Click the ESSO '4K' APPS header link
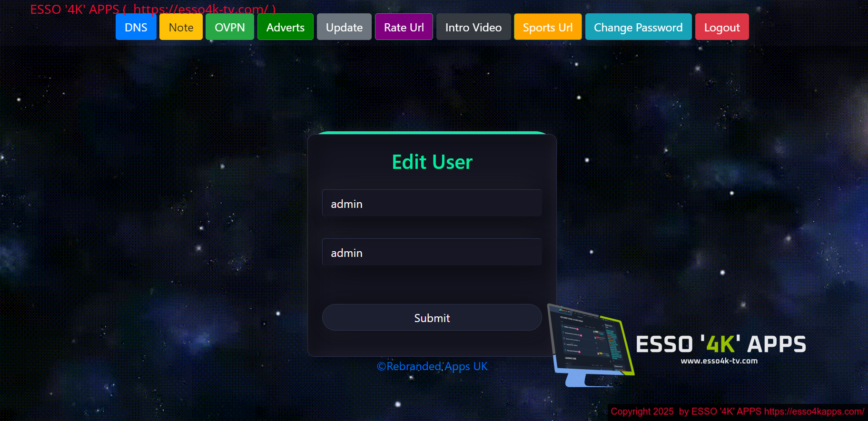Screen dimensions: 868x421 point(153,9)
